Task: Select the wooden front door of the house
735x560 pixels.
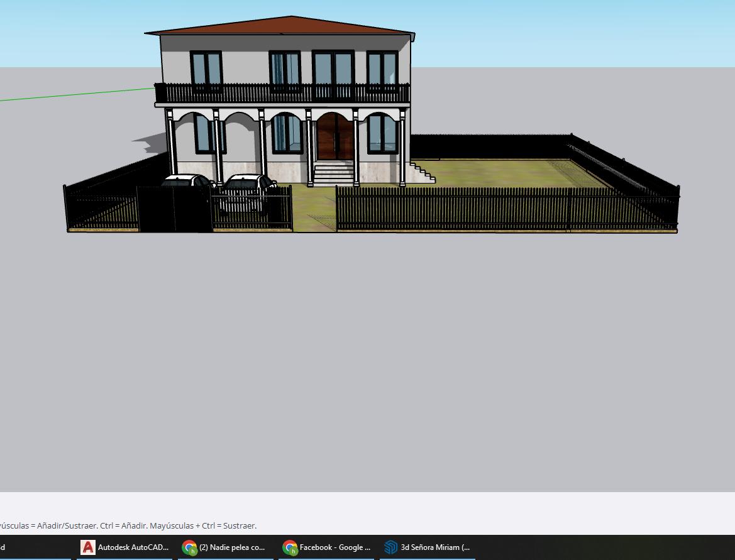Action: [334, 138]
